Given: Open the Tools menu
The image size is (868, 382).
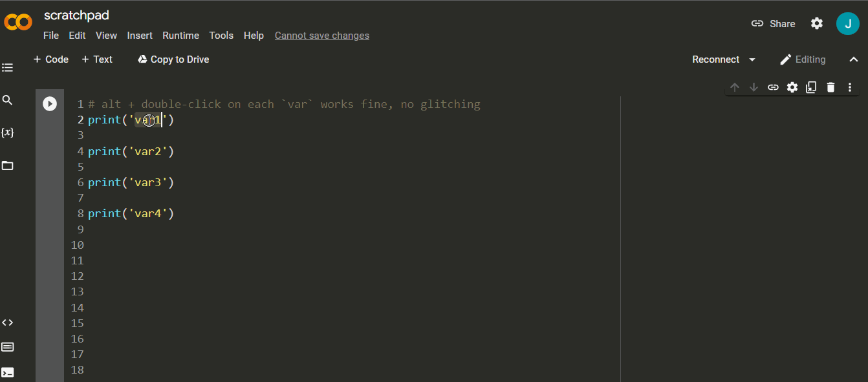Looking at the screenshot, I should tap(221, 36).
